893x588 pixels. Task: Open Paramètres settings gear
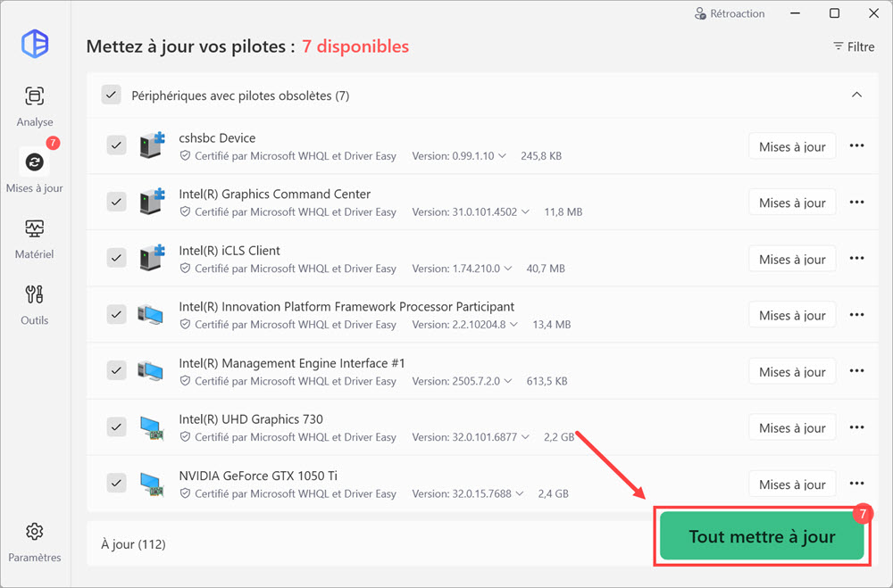[x=35, y=542]
